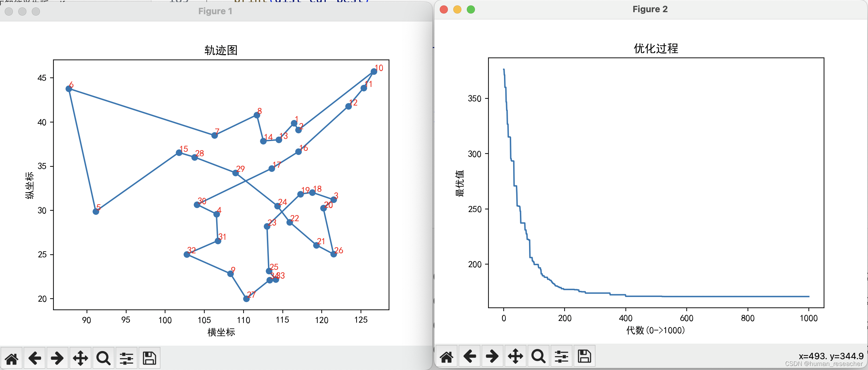The image size is (868, 370).
Task: Go to next view in Figure 2
Action: pos(492,356)
